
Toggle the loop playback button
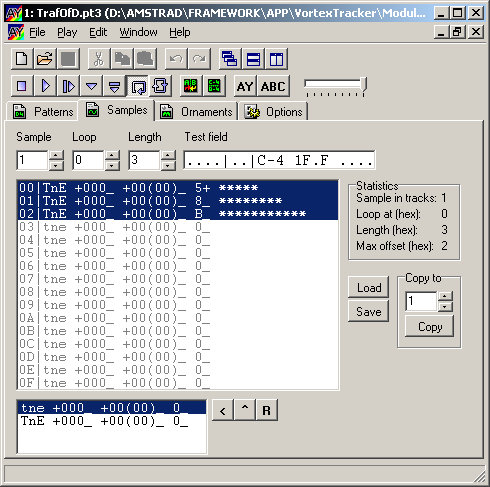point(137,86)
